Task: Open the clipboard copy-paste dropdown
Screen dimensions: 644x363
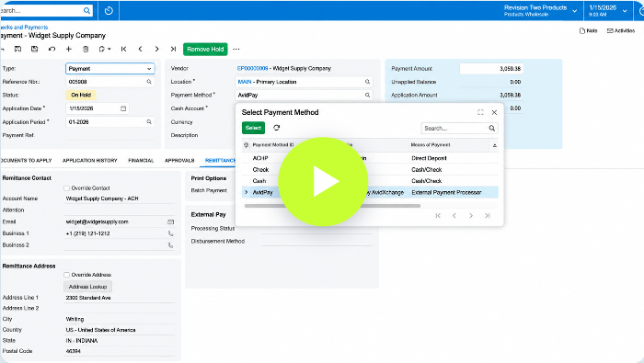Action: click(105, 49)
